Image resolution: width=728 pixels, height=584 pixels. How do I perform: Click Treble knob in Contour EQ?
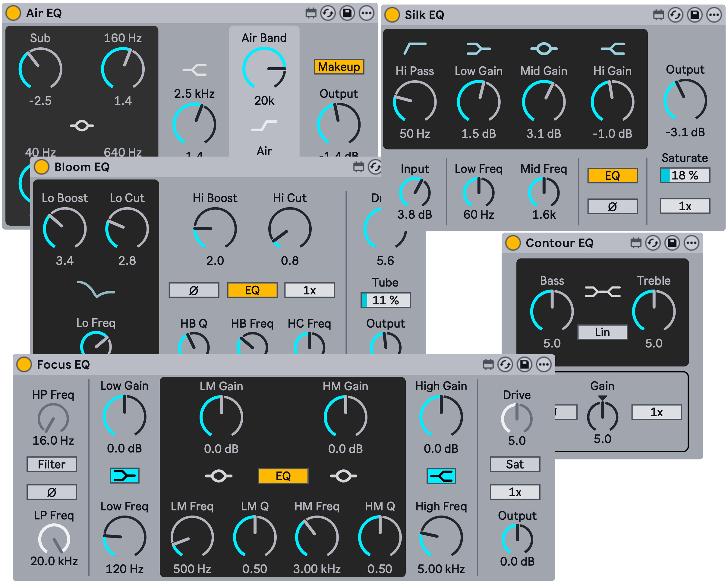(x=654, y=311)
